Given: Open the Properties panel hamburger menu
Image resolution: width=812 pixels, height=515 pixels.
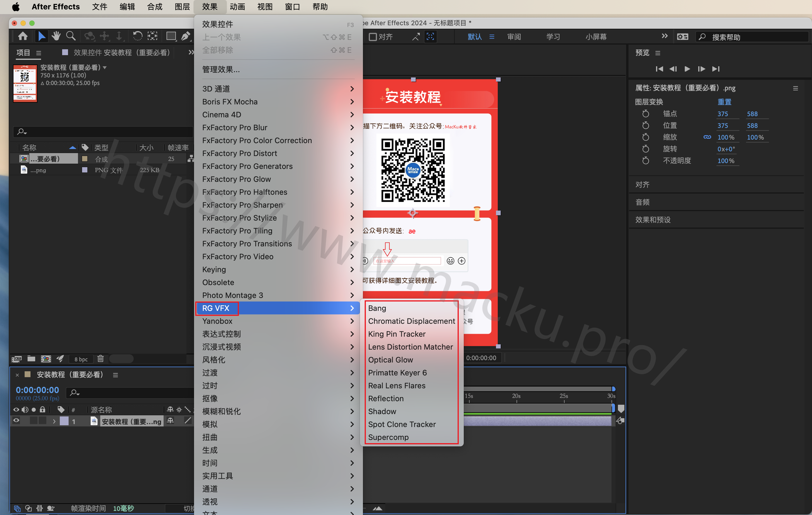Looking at the screenshot, I should 795,88.
